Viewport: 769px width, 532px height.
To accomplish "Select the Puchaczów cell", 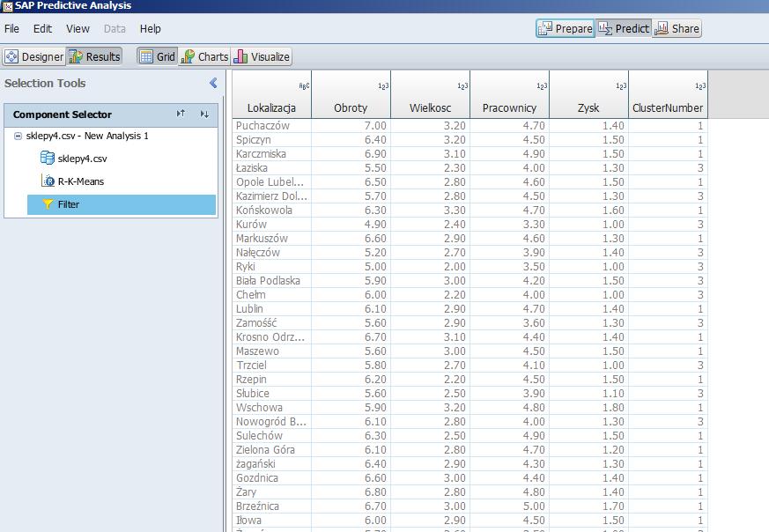I will click(x=271, y=126).
